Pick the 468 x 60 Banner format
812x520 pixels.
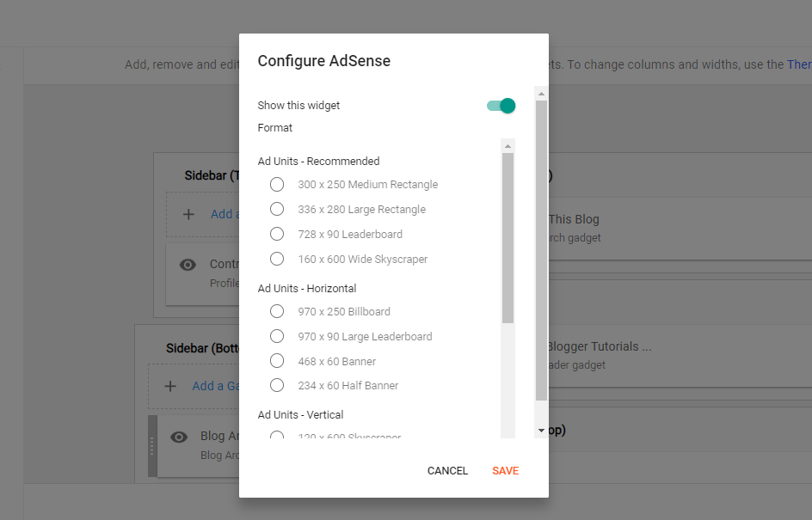(x=276, y=361)
